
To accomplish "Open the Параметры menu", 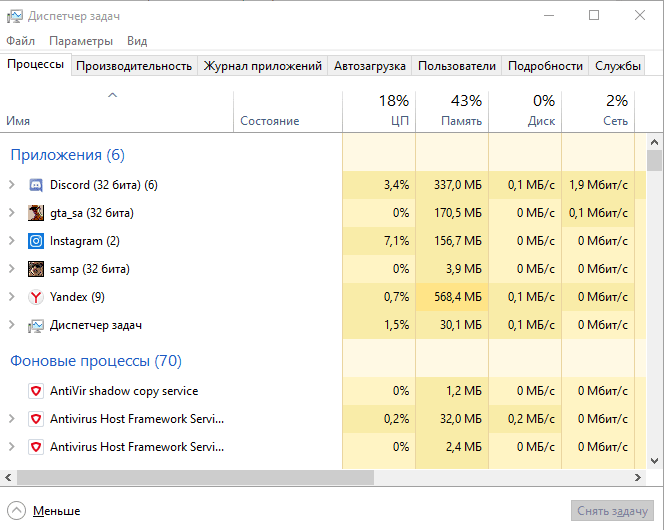I will (81, 41).
